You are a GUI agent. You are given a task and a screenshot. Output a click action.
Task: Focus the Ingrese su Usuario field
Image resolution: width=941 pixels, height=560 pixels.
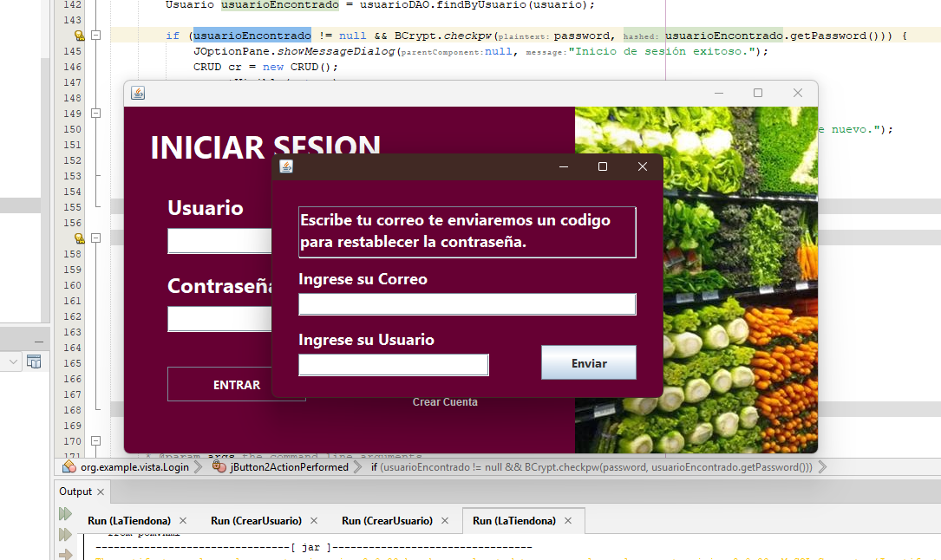(x=394, y=365)
